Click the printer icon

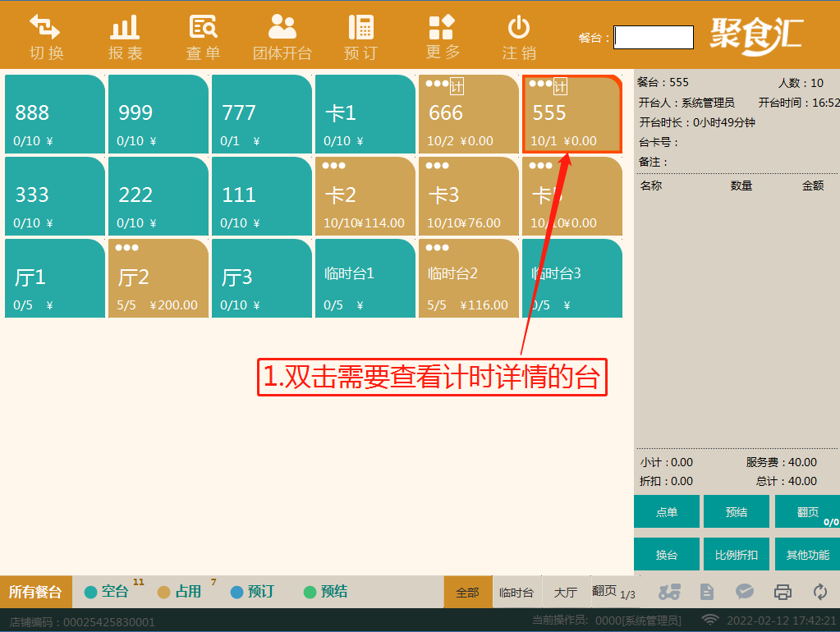pos(783,592)
